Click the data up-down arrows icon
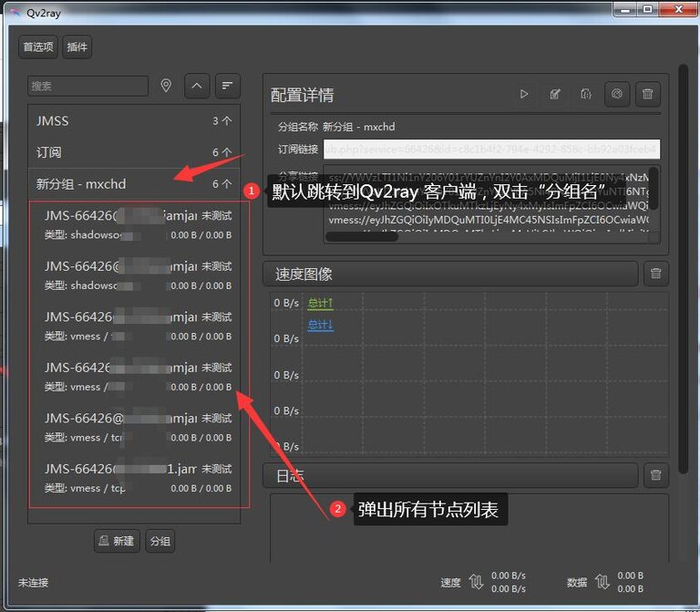This screenshot has height=612, width=700. tap(602, 582)
